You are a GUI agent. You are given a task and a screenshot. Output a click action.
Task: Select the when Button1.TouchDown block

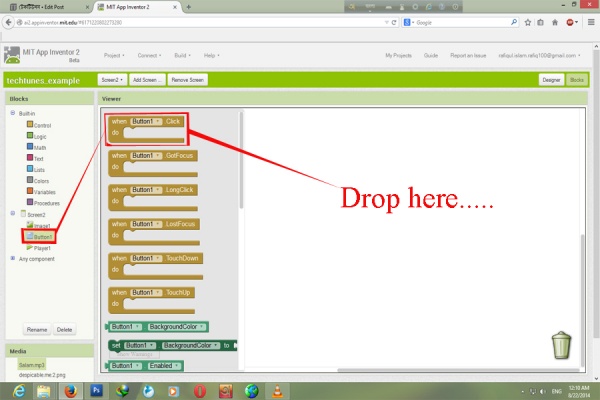(x=155, y=266)
